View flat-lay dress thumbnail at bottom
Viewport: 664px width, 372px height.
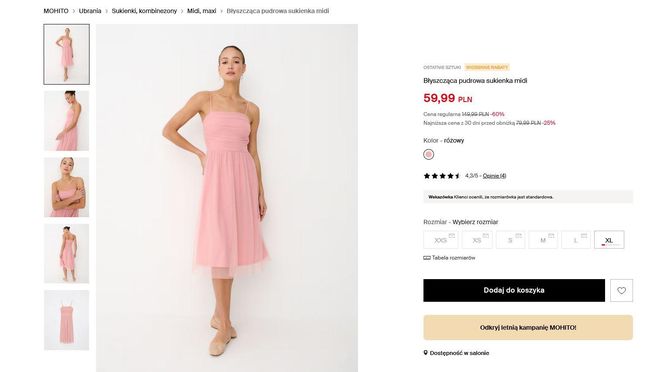(66, 320)
